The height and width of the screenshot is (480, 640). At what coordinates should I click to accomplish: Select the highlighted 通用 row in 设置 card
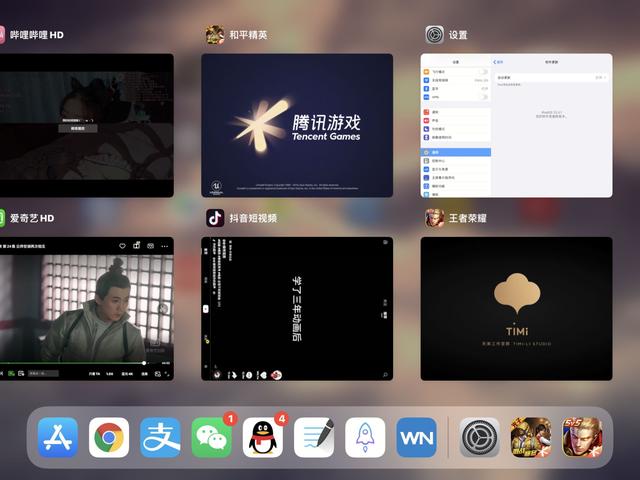(x=456, y=152)
